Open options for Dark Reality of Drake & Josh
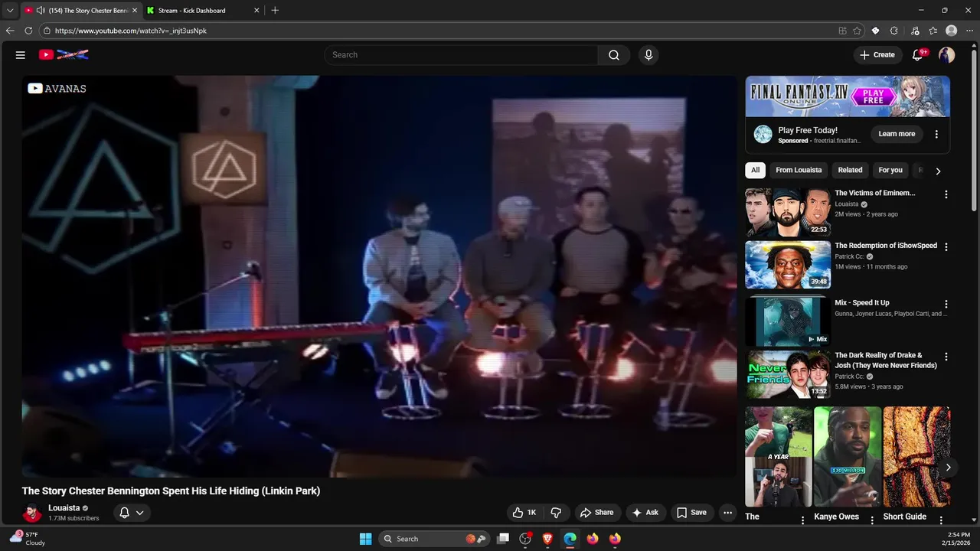Viewport: 980px width, 551px height. tap(946, 357)
